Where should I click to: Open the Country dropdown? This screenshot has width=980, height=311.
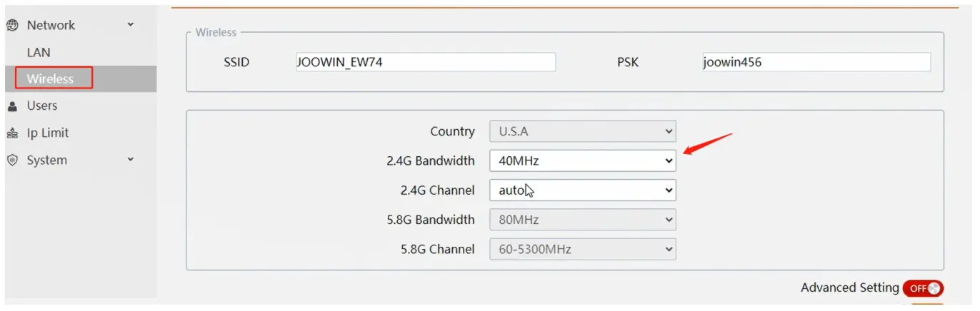tap(582, 131)
